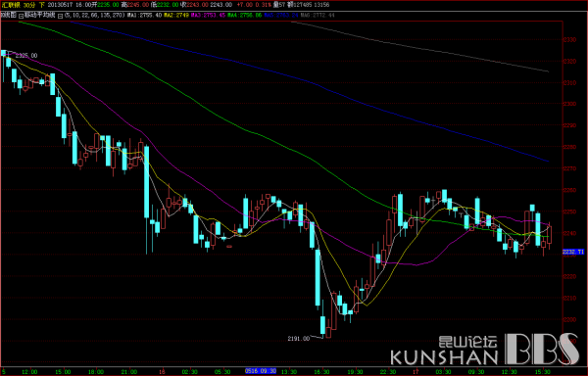Toggle the box before MA parameters (5,10,22,66,135,270)
Viewport: 588px width, 376px height.
click(61, 16)
